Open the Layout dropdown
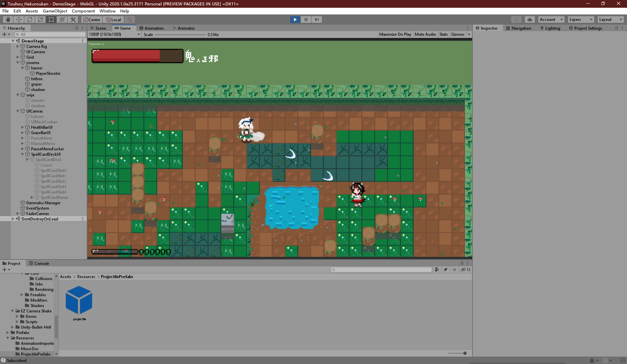The image size is (627, 364). (610, 19)
